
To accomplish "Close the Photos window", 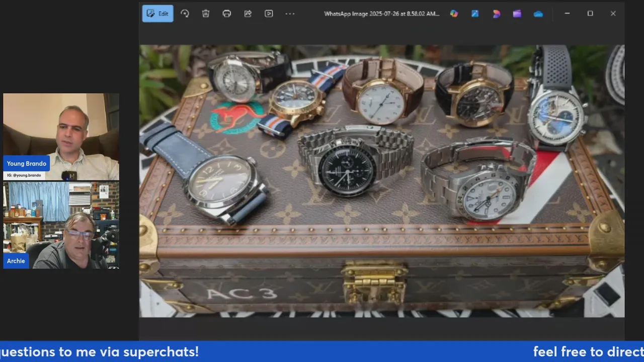I will click(613, 14).
